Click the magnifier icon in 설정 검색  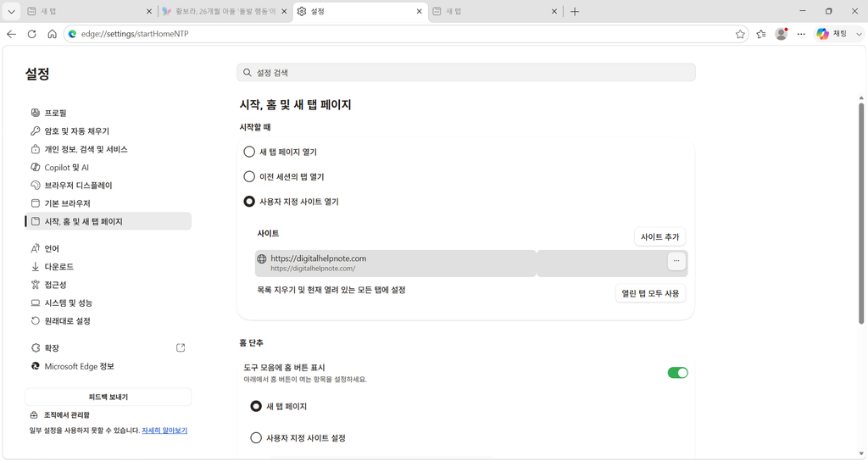[x=247, y=73]
